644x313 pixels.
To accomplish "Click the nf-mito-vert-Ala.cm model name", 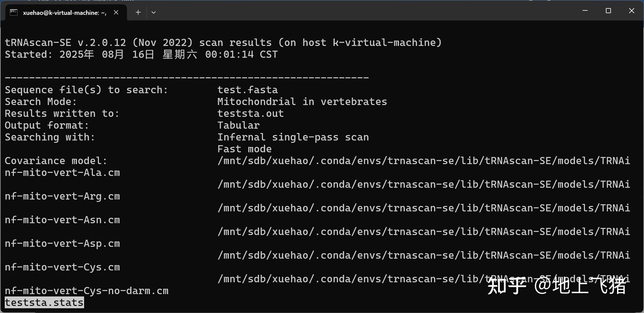I will (x=62, y=172).
